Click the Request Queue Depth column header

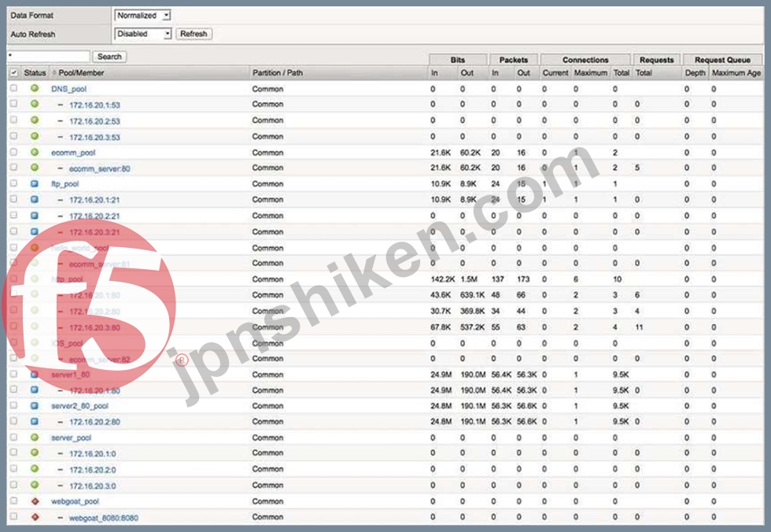(695, 72)
